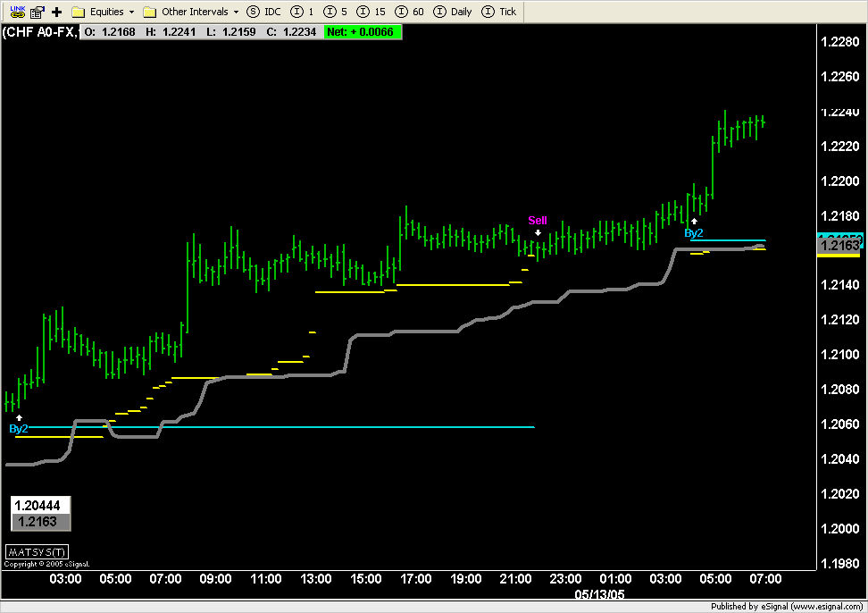Click the CHF A0-FX symbol label
Viewport: 868px width, 613px height.
click(40, 32)
